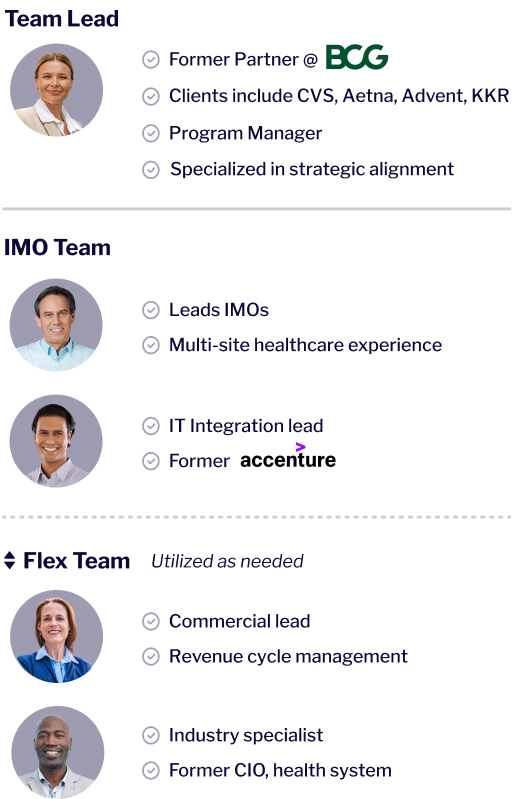Toggle the Former Partner checkmark
Image resolution: width=512 pixels, height=799 pixels.
(x=151, y=60)
